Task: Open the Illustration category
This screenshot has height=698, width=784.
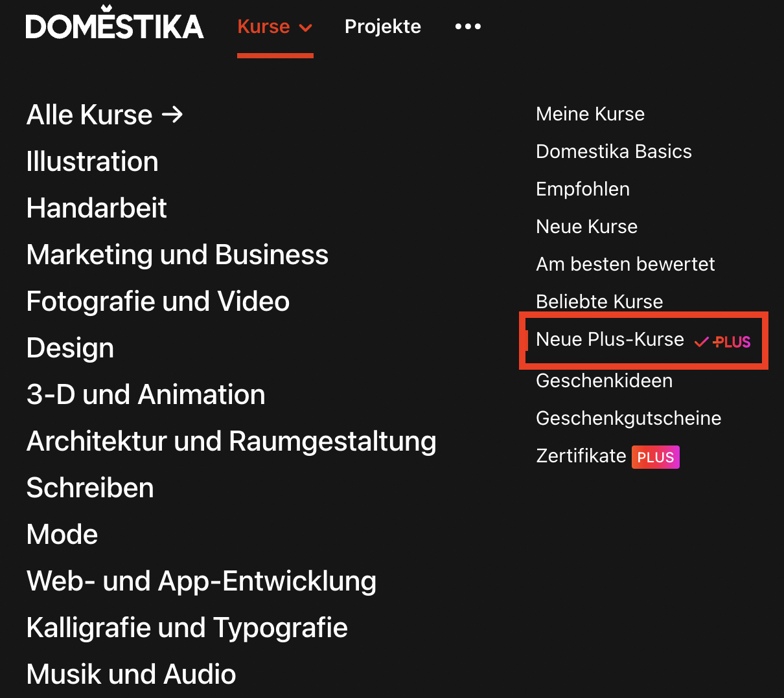Action: (x=93, y=161)
